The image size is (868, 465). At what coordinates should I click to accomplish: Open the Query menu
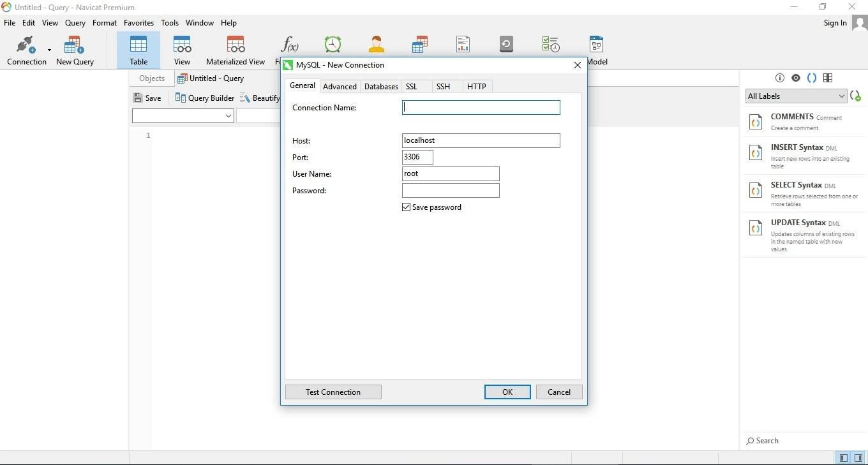tap(75, 22)
